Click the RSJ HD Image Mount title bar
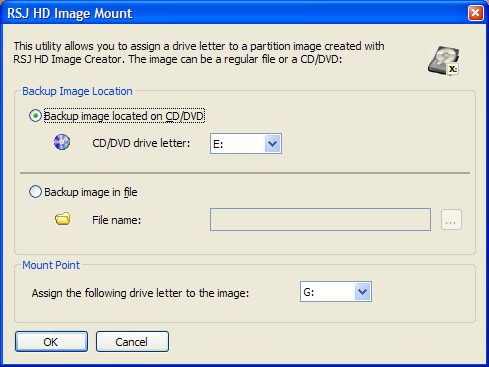The image size is (489, 367). pyautogui.click(x=233, y=13)
